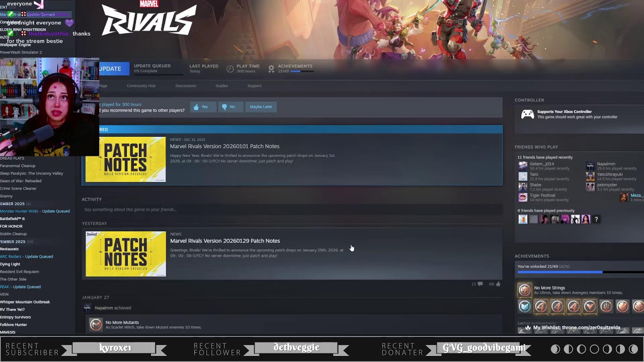Open Napalmm's friend avatar
The height and width of the screenshot is (362, 644).
pos(590,166)
